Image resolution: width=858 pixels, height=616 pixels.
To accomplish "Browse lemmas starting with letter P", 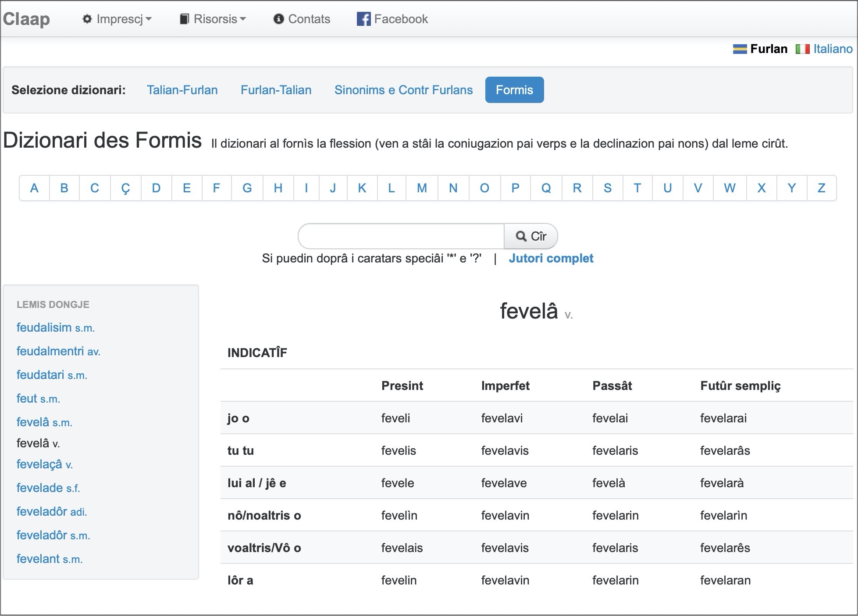I will [x=515, y=188].
